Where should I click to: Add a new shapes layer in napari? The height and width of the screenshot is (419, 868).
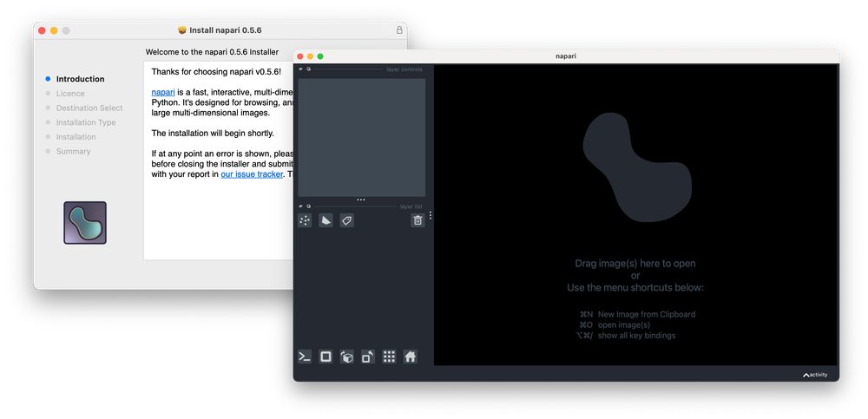click(x=325, y=220)
